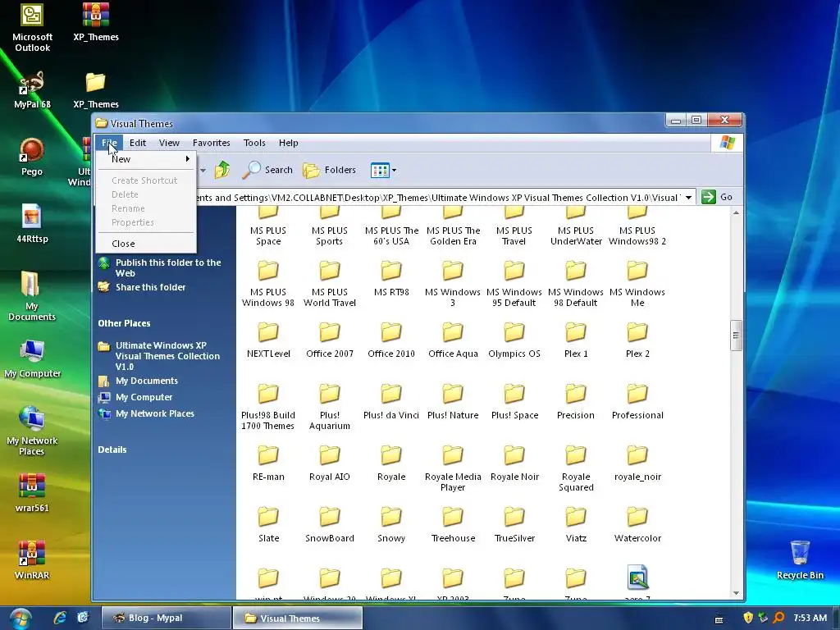840x630 pixels.
Task: Go to My Computer in Other Places
Action: (144, 398)
